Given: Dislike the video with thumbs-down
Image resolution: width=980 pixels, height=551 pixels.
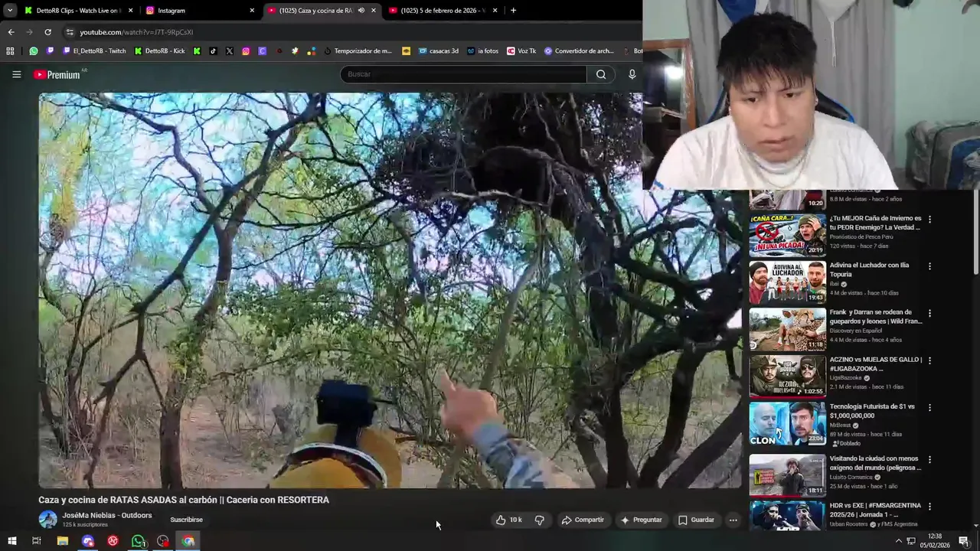Looking at the screenshot, I should coord(539,520).
